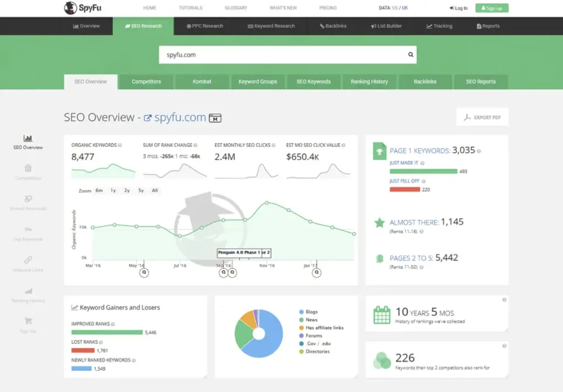Image resolution: width=563 pixels, height=392 pixels.
Task: Set chart zoom to All
Action: pyautogui.click(x=154, y=191)
